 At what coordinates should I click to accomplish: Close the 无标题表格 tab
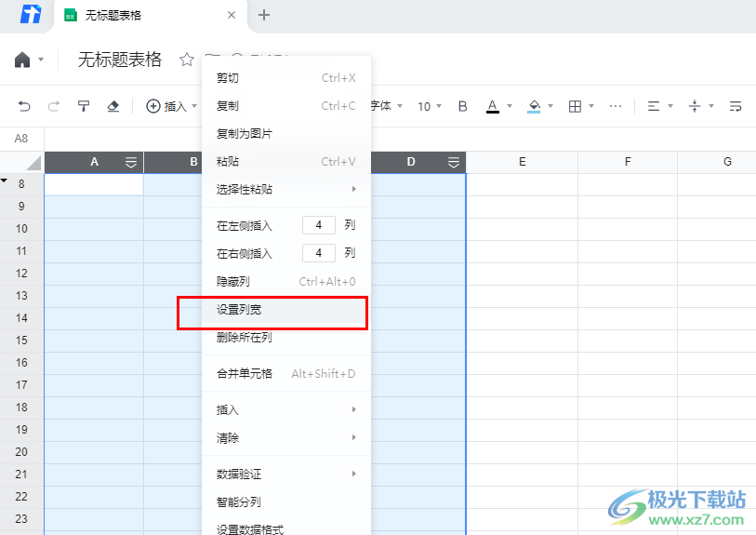pos(232,15)
